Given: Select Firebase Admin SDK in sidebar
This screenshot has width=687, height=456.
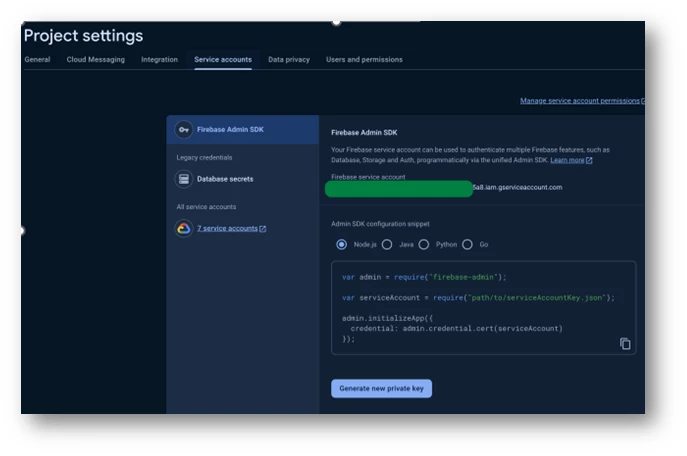Looking at the screenshot, I should point(242,130).
